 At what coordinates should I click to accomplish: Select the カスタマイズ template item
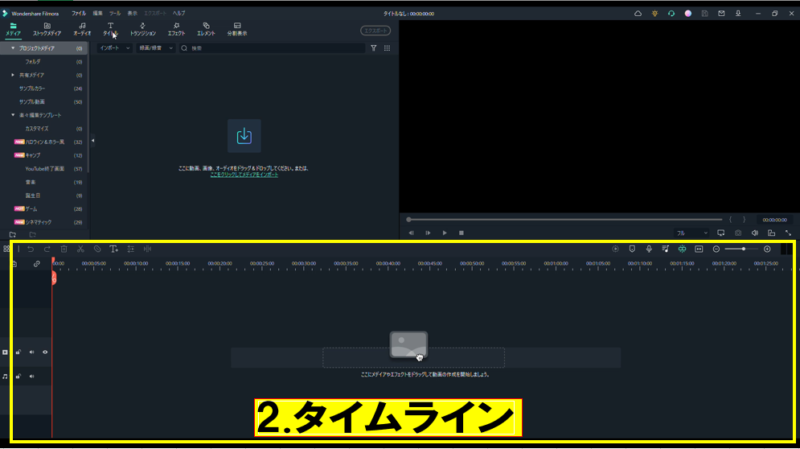37,129
